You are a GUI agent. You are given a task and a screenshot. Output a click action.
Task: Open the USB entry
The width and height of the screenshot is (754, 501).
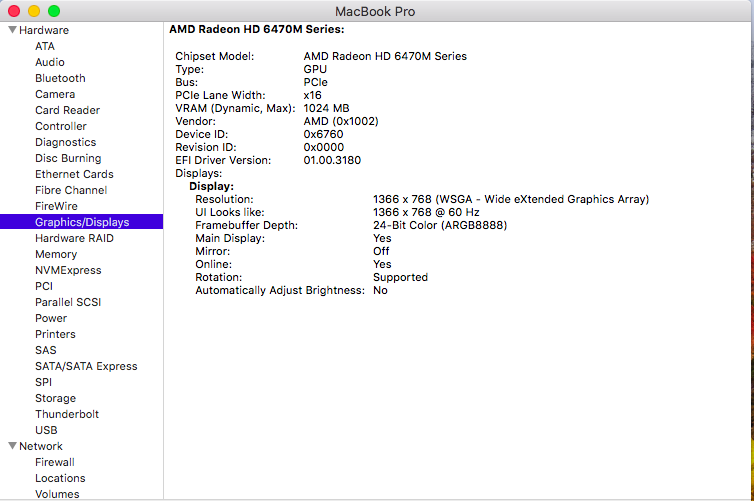[x=46, y=430]
